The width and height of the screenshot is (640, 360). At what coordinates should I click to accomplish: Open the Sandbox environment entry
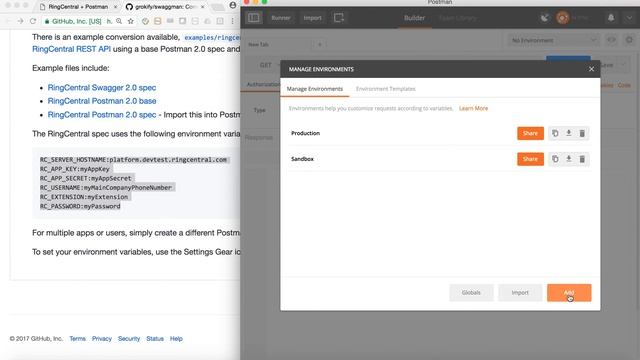coord(302,159)
